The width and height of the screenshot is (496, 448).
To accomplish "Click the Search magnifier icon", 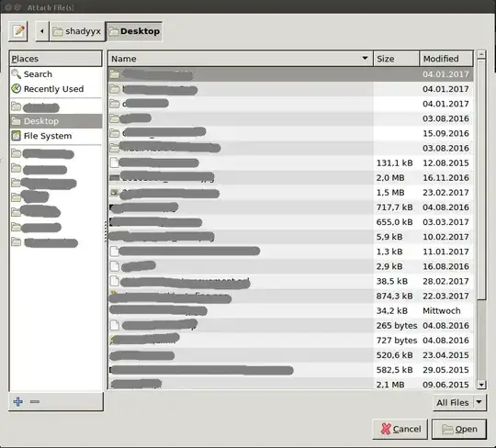I will [x=17, y=74].
